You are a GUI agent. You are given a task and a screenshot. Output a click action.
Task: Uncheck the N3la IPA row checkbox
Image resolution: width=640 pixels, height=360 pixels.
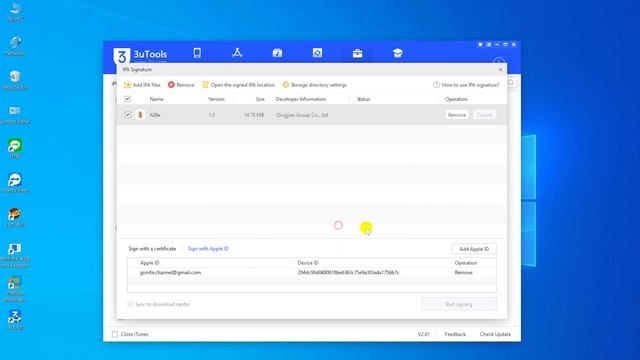coord(127,115)
